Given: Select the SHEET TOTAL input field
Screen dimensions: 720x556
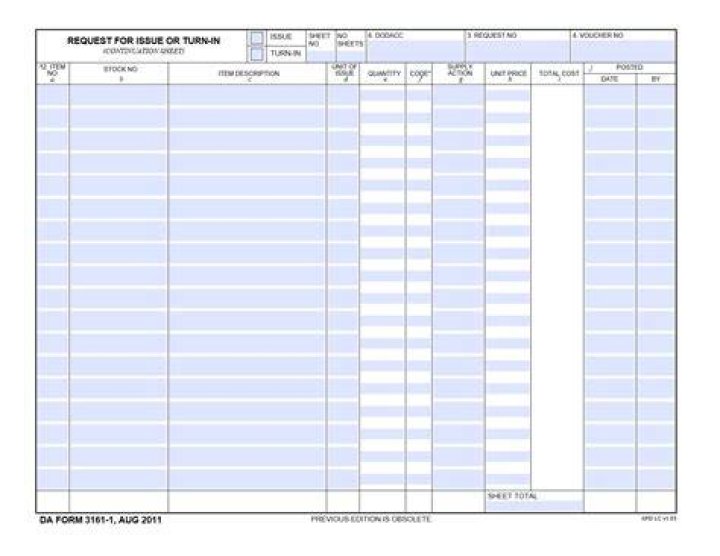Looking at the screenshot, I should coord(534,506).
